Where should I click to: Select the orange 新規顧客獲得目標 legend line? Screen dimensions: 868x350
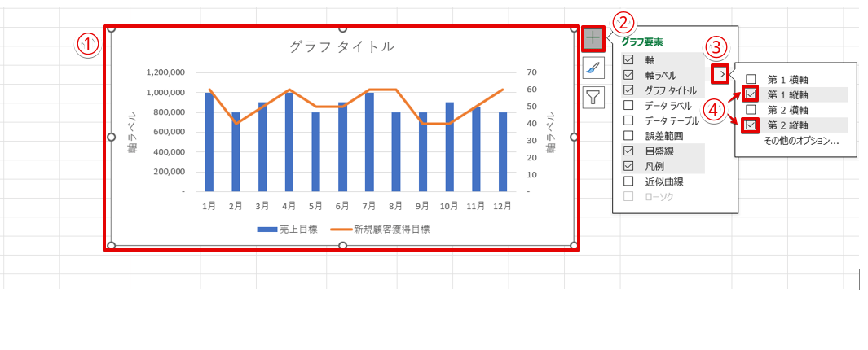click(x=341, y=230)
